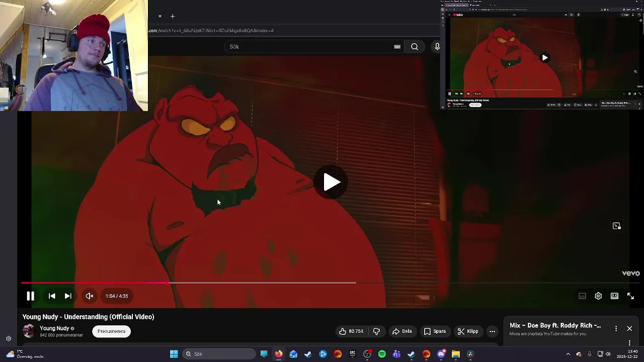Click the Prenumerera subscribe button
Image resolution: width=644 pixels, height=362 pixels.
(x=111, y=331)
